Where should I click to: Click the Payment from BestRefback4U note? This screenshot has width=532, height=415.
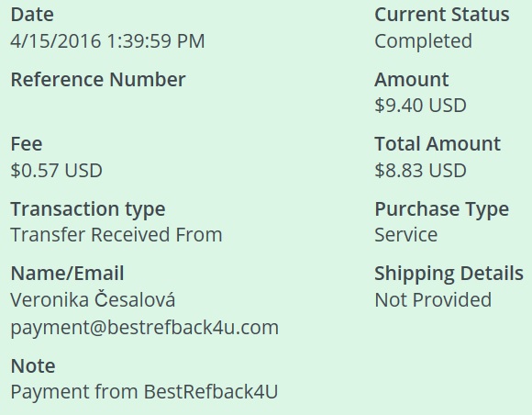click(144, 392)
